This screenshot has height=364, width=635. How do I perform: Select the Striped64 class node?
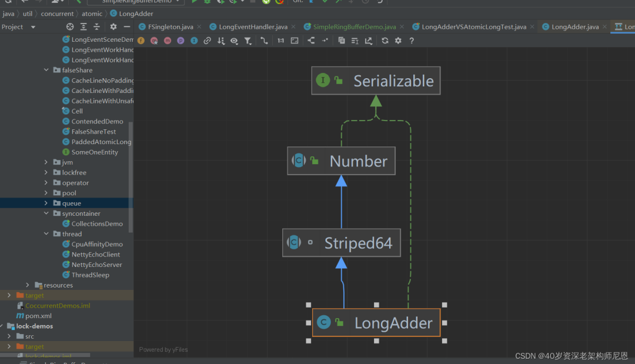click(x=342, y=242)
